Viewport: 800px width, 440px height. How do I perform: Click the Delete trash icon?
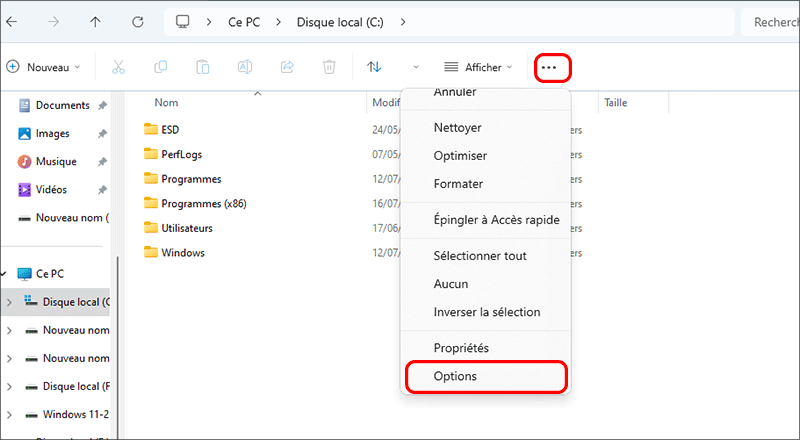coord(330,67)
